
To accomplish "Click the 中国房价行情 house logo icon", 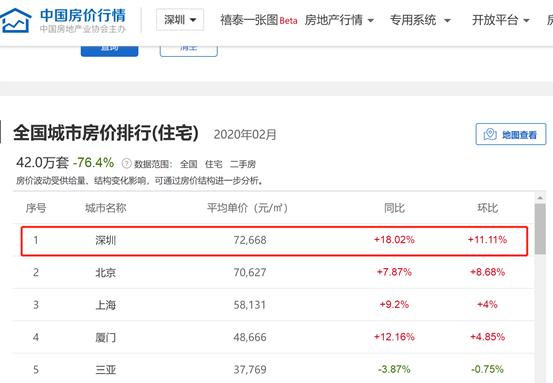I will tap(15, 20).
